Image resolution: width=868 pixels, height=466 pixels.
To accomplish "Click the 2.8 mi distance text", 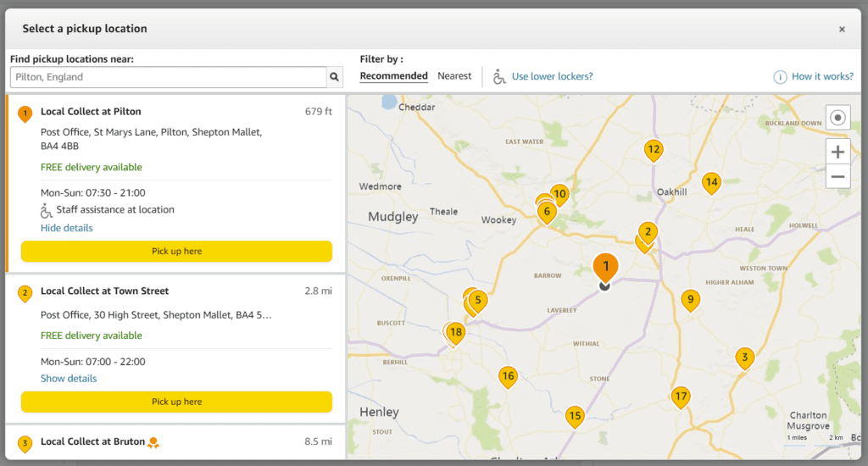I will (319, 291).
